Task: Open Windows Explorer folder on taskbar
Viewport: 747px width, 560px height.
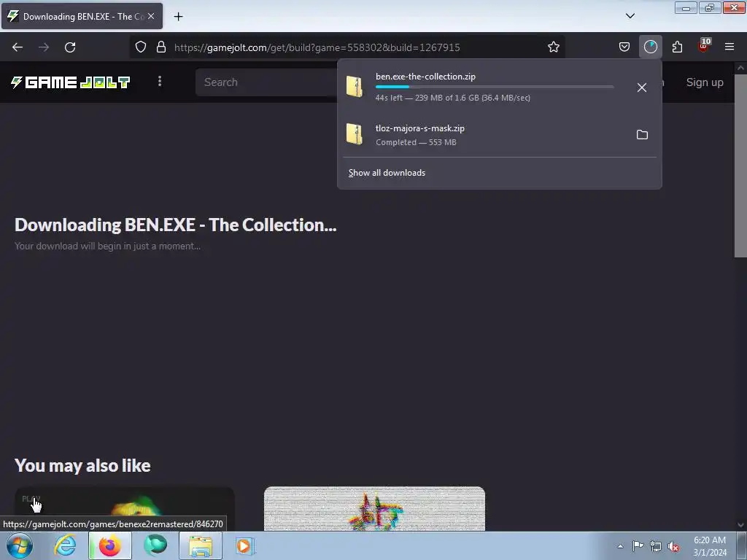Action: 201,545
